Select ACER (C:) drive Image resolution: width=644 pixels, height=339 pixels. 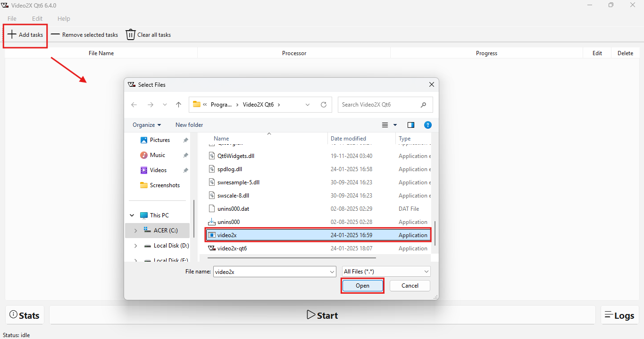tap(166, 231)
